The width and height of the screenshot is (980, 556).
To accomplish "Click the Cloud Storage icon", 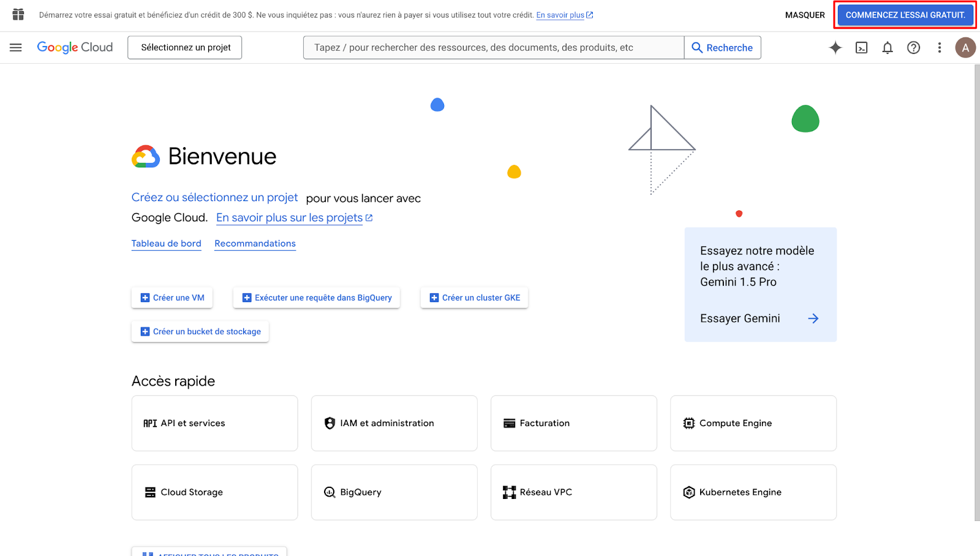I will pyautogui.click(x=150, y=492).
